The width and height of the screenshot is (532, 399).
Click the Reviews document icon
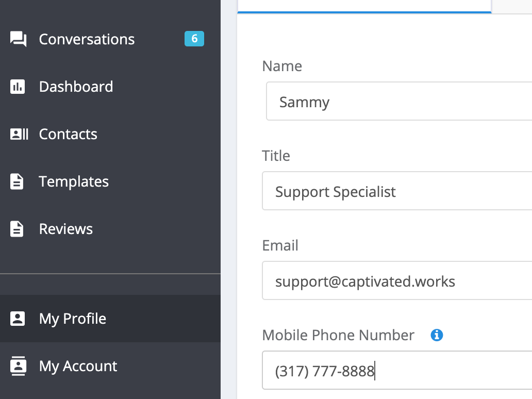point(18,229)
